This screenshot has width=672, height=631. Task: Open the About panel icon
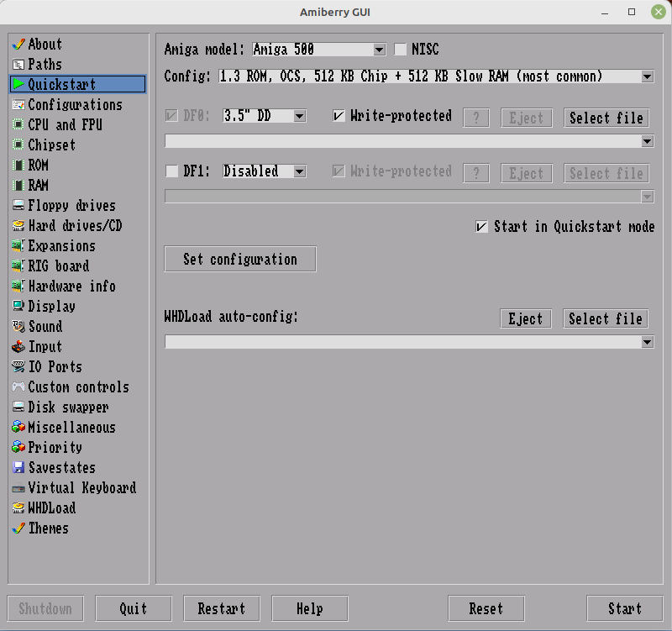(x=18, y=45)
